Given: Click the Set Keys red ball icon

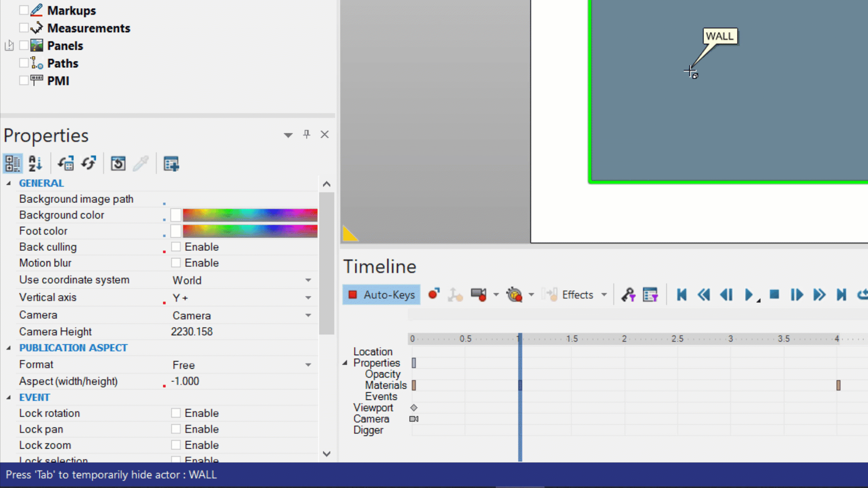Looking at the screenshot, I should click(434, 295).
